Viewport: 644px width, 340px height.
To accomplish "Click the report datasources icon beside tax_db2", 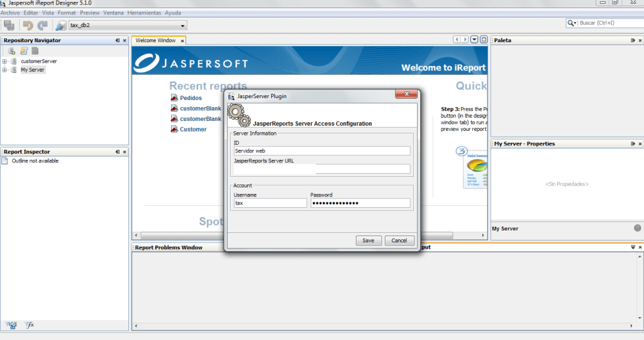I will coord(61,25).
